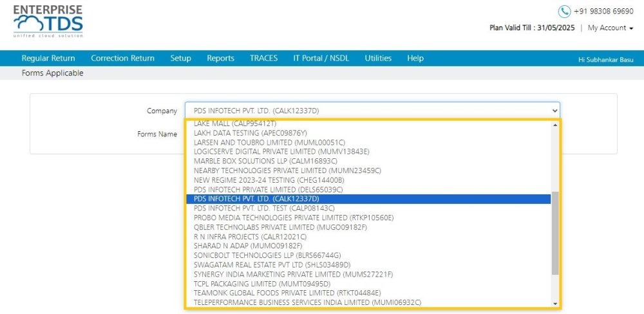
Task: Open the Utilities menu
Action: pyautogui.click(x=378, y=59)
